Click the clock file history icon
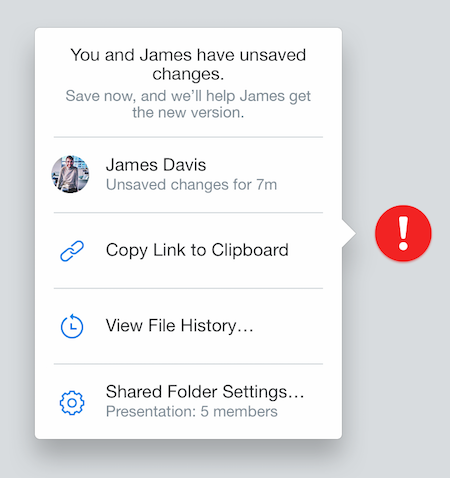This screenshot has width=450, height=478. coord(72,326)
